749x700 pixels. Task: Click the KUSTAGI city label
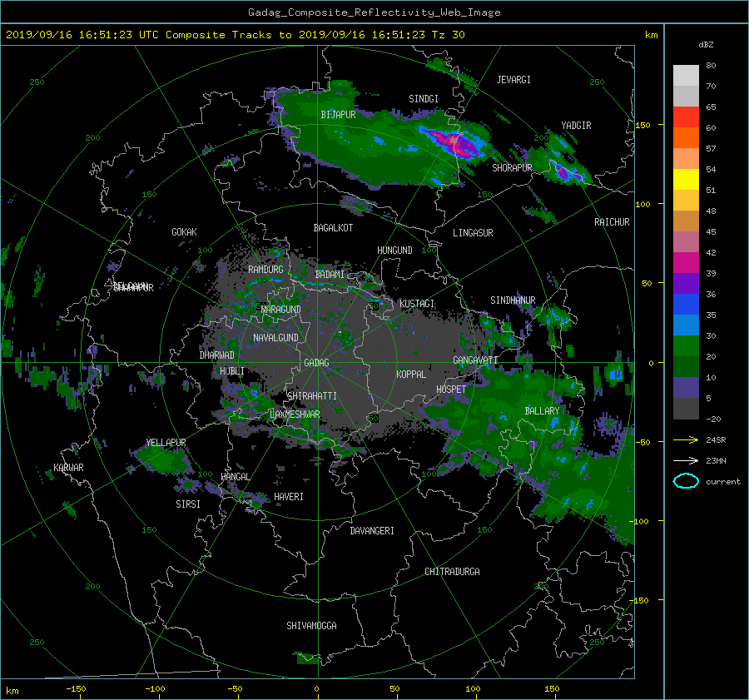(x=417, y=304)
